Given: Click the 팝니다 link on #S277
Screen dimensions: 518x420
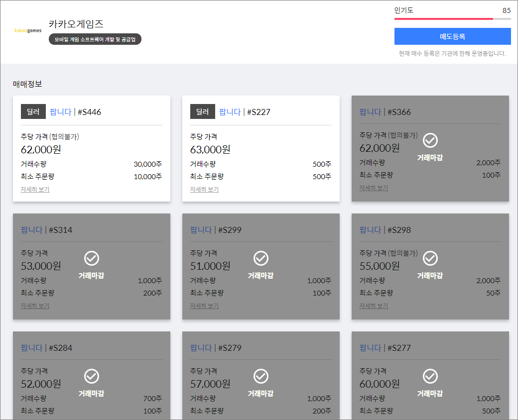Looking at the screenshot, I should (x=371, y=348).
